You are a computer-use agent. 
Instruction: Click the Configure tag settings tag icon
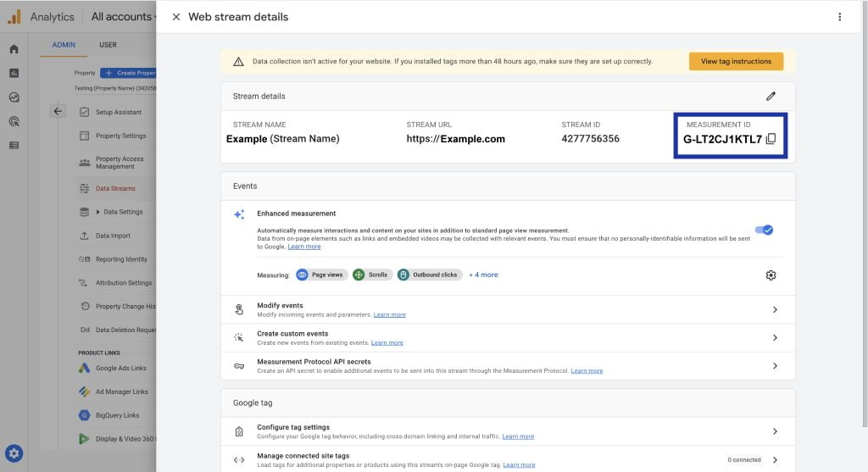coord(239,431)
